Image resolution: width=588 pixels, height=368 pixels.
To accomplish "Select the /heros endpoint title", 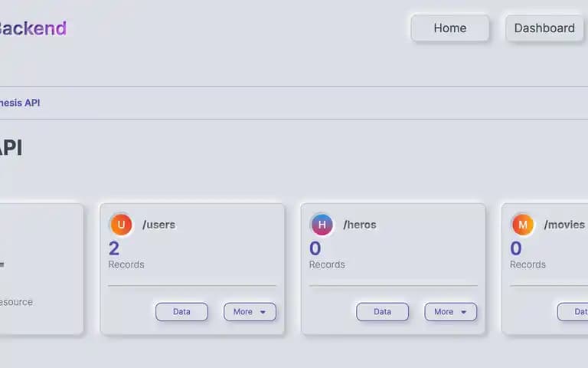I will [360, 225].
